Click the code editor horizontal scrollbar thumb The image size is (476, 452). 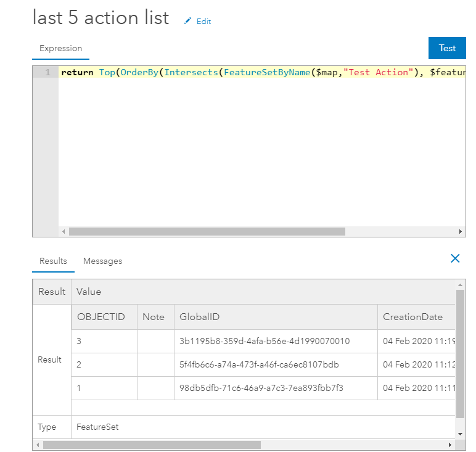pyautogui.click(x=207, y=232)
